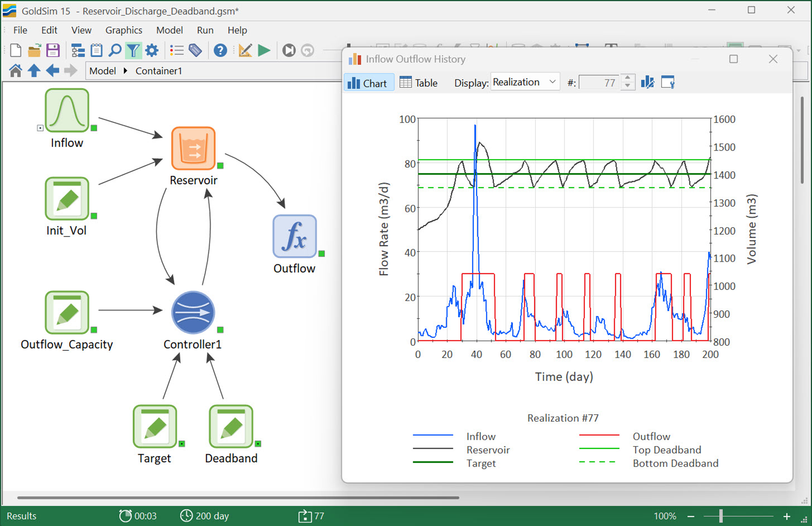Image resolution: width=812 pixels, height=526 pixels.
Task: Open result window properties wrench icon
Action: (x=668, y=82)
